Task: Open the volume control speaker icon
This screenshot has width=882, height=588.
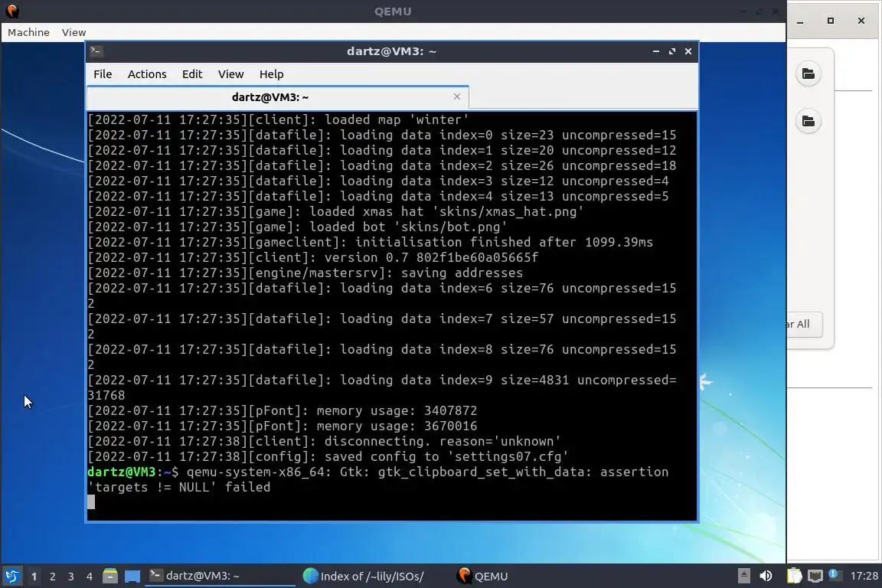Action: pyautogui.click(x=766, y=576)
